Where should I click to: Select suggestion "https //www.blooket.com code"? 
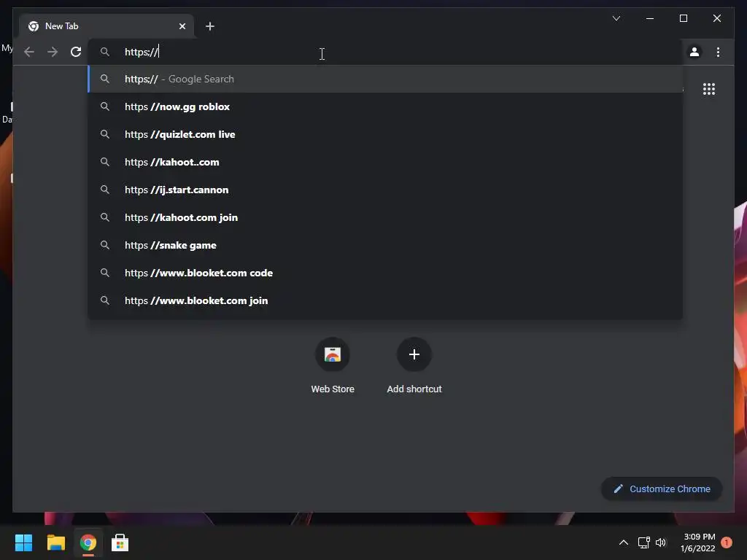385,273
